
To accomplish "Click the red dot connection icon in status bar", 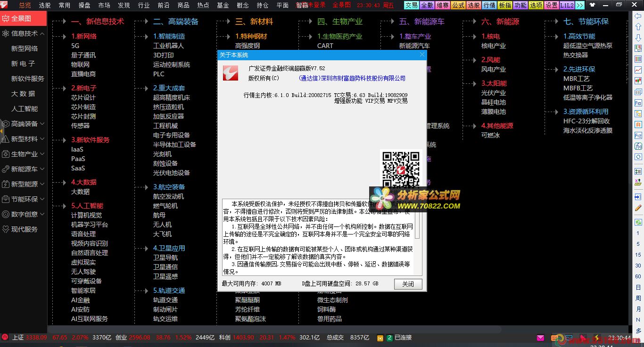I will (5, 337).
